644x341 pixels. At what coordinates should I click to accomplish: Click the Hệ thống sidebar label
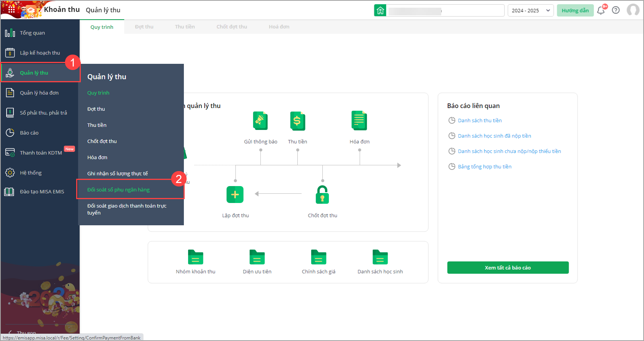tap(31, 173)
